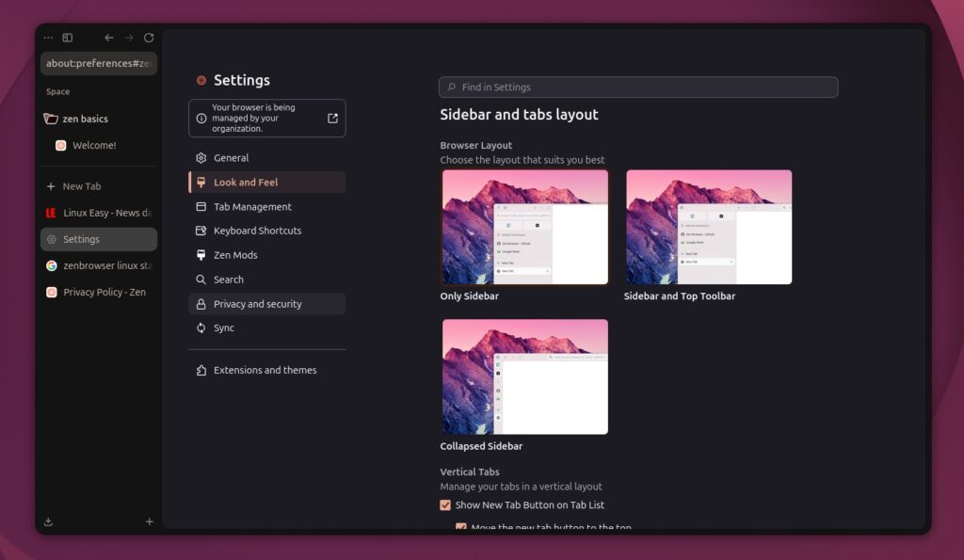The height and width of the screenshot is (560, 964).
Task: Click the Space label in the sidebar
Action: [x=57, y=91]
